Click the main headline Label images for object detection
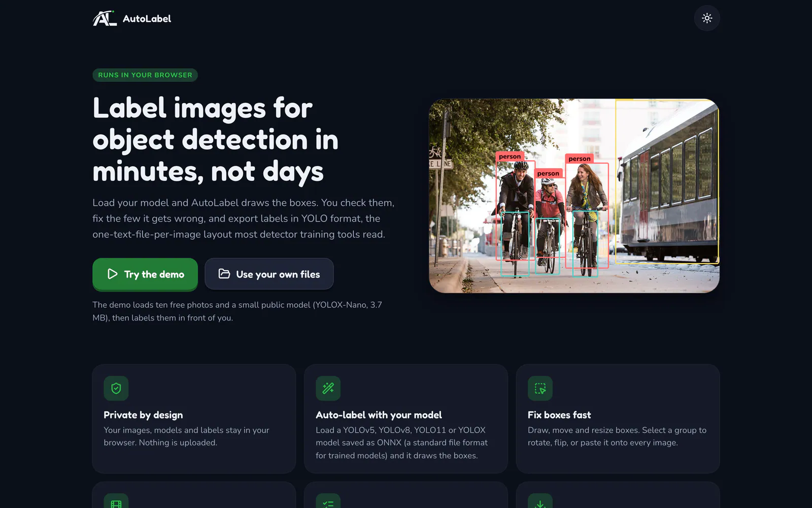The width and height of the screenshot is (812, 508). click(216, 140)
